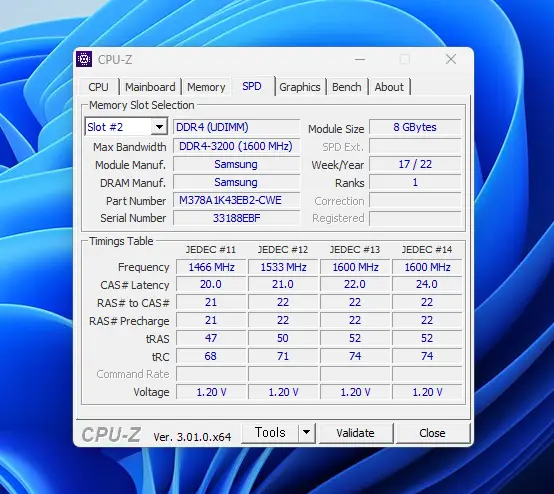Click the JEDEC #14 column header
Viewport: 554px width, 494px height.
tap(427, 250)
